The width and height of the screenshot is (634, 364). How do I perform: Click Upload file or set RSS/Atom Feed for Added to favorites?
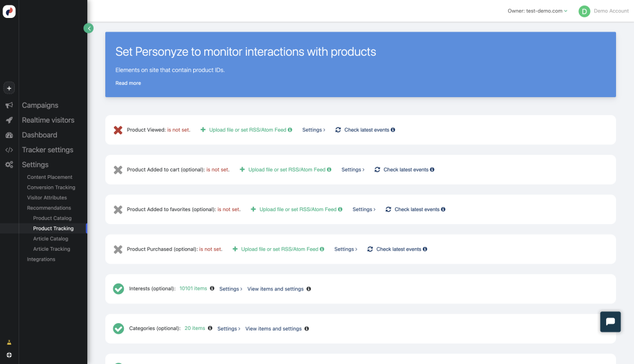coord(298,209)
